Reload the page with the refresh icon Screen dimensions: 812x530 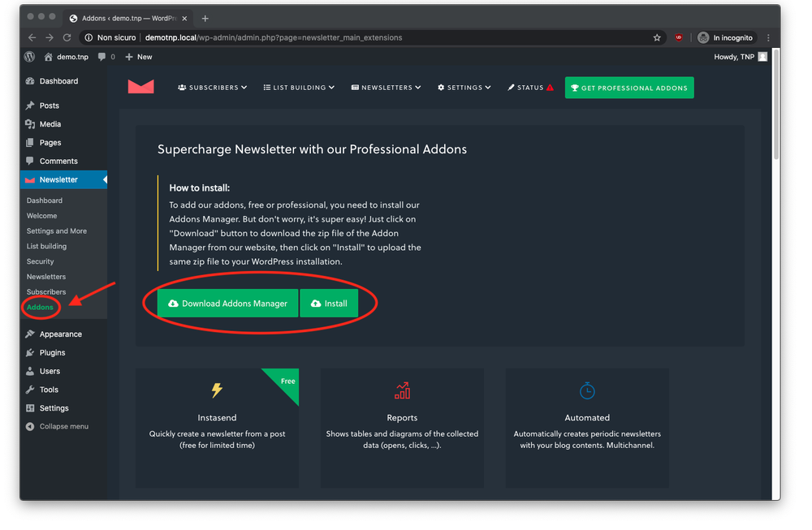click(67, 38)
